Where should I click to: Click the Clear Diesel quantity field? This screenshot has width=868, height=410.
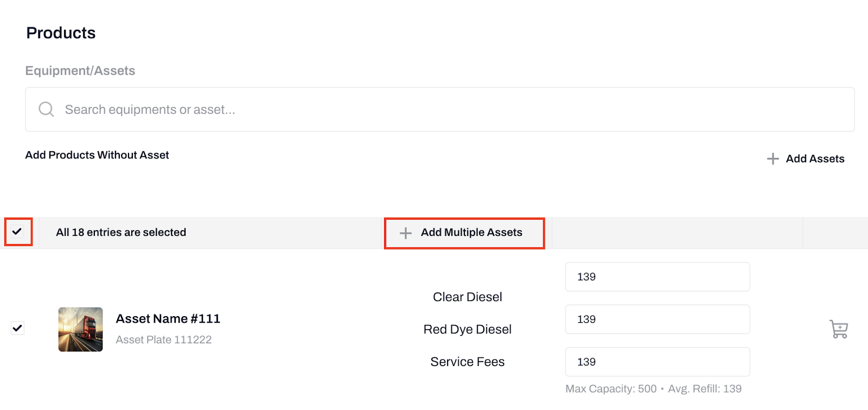click(x=657, y=277)
